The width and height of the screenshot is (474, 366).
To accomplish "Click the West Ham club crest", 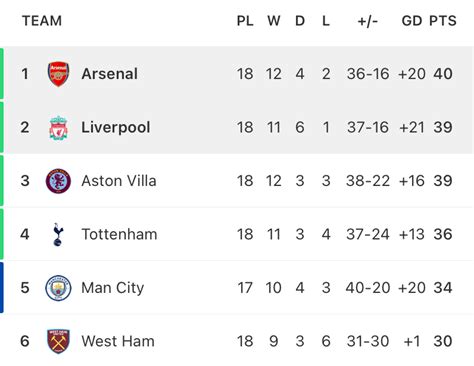I will click(x=58, y=341).
